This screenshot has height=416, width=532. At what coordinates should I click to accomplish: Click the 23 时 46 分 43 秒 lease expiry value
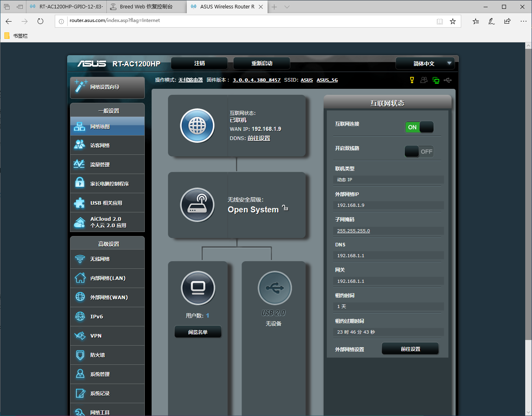coord(356,332)
